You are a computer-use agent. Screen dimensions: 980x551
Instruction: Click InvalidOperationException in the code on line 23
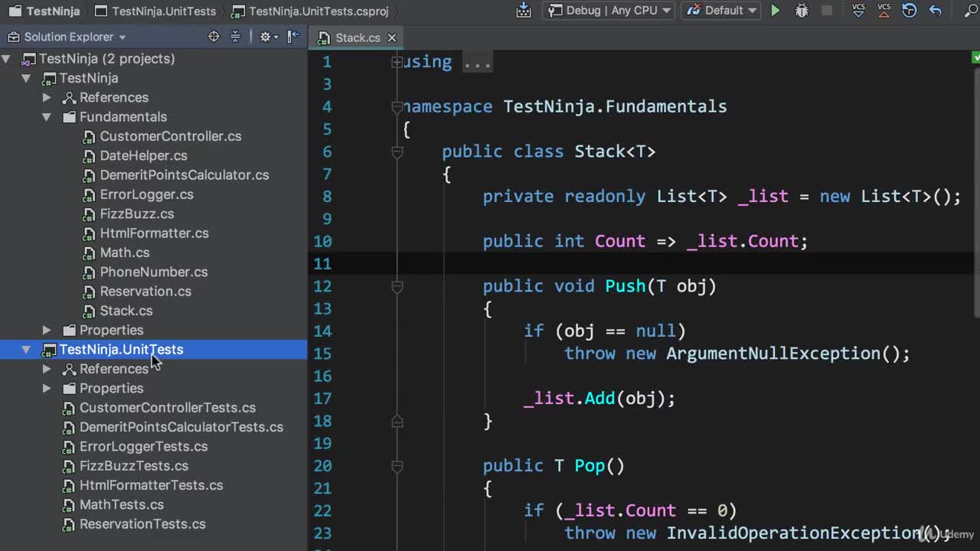pos(793,533)
